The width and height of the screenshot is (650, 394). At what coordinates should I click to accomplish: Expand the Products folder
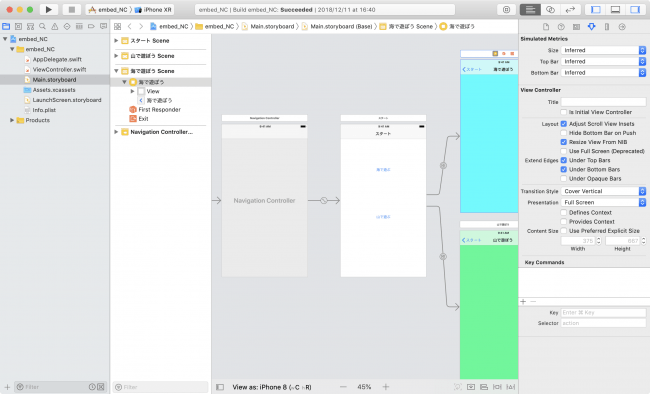click(12, 120)
